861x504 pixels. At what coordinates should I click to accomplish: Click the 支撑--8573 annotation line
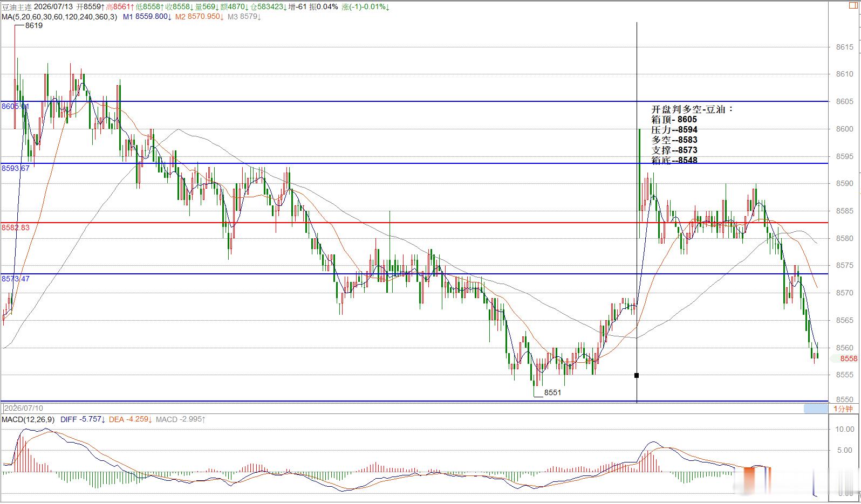point(674,150)
